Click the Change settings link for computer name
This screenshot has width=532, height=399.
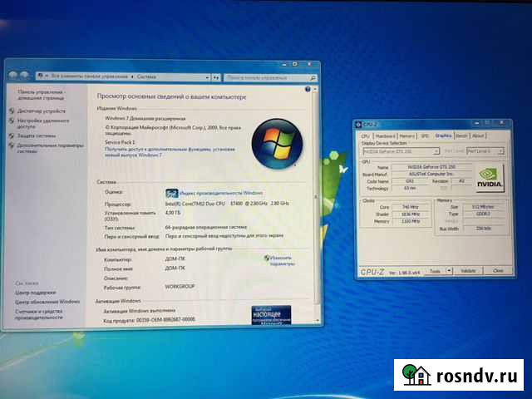[x=280, y=260]
